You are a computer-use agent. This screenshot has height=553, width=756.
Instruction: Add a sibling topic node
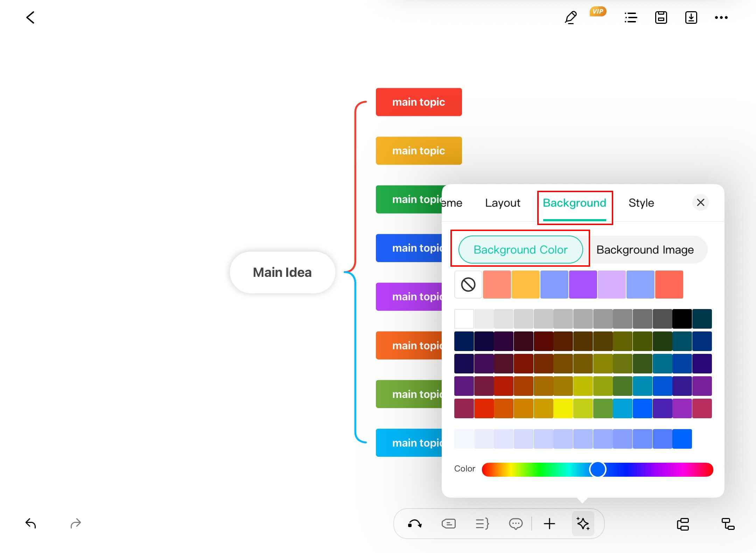click(683, 524)
